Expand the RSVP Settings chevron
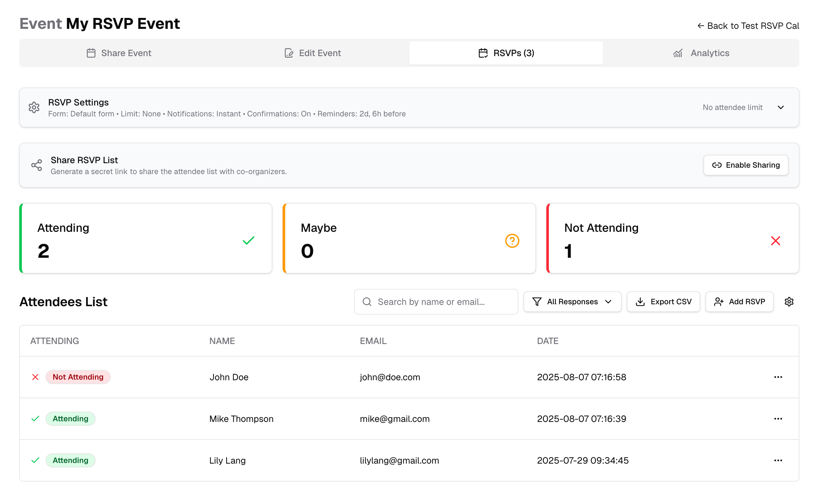The width and height of the screenshot is (818, 504). (x=780, y=107)
